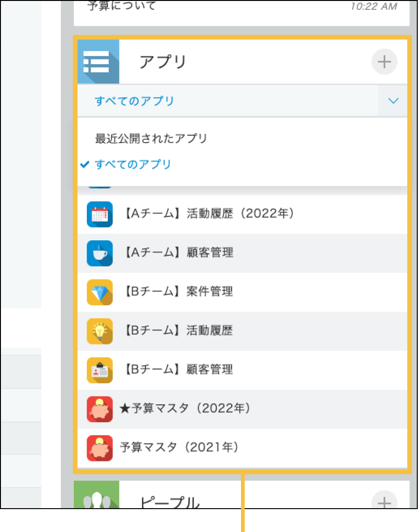Open the アプリ panel header
Viewport: 418px width, 532px height.
[x=163, y=61]
